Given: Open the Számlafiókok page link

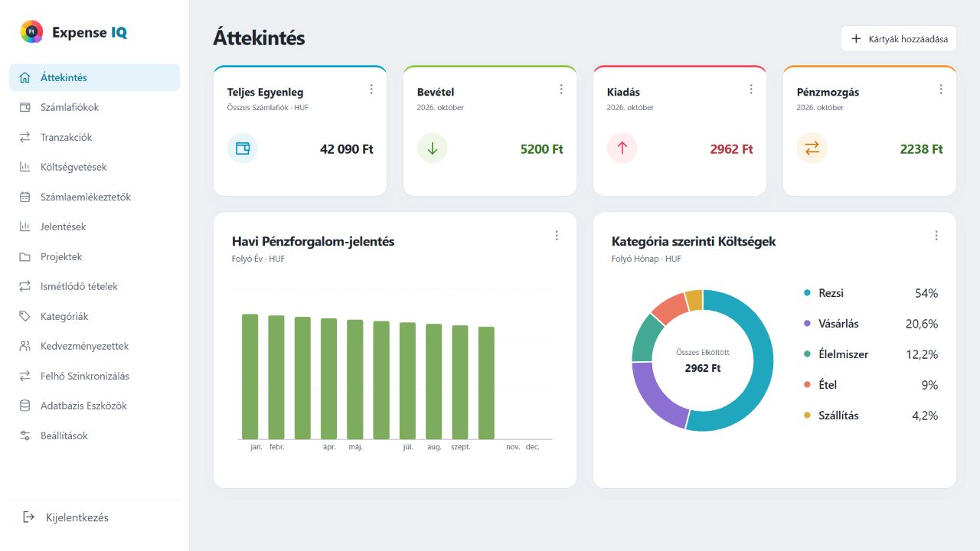Looking at the screenshot, I should (x=95, y=107).
